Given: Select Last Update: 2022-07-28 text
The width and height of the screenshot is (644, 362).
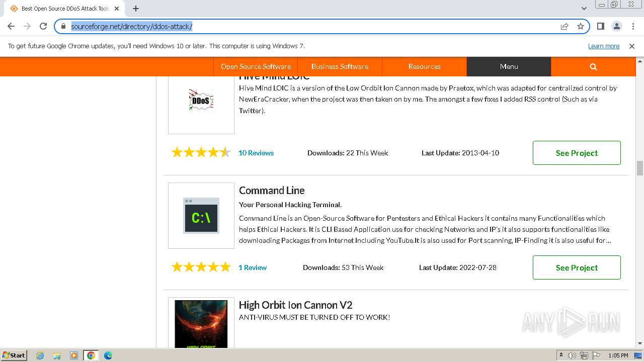Looking at the screenshot, I should point(458,267).
